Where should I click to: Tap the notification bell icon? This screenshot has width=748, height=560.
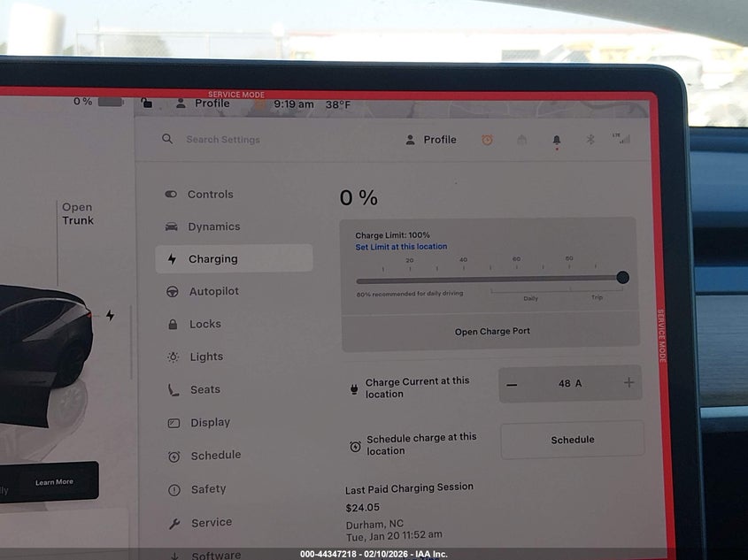click(557, 140)
